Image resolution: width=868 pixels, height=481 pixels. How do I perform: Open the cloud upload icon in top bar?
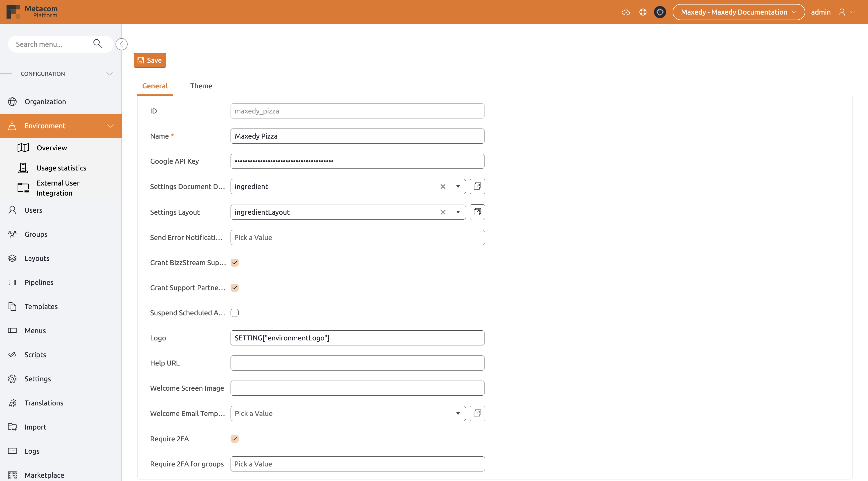[x=626, y=12]
